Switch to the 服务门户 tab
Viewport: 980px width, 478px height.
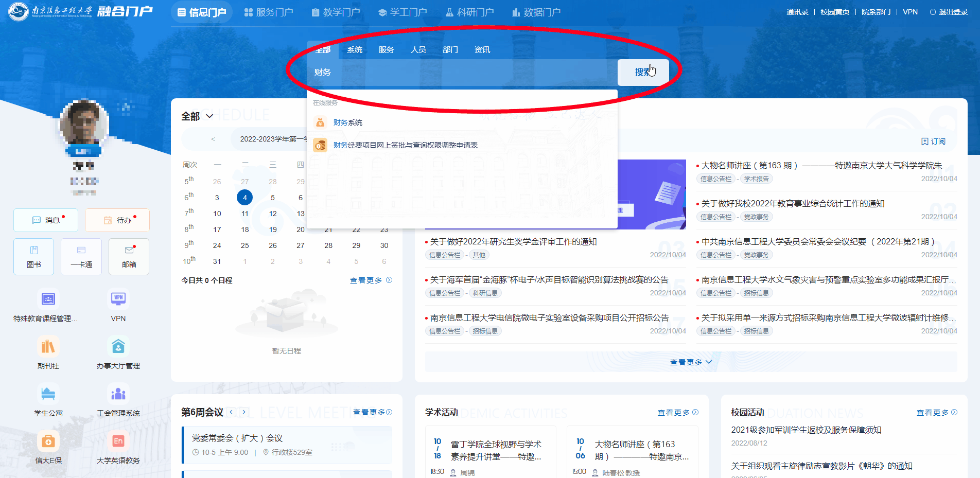(x=268, y=12)
